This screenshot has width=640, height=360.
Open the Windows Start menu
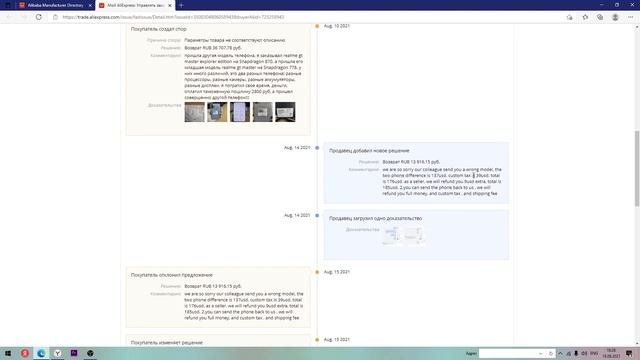tap(8, 353)
